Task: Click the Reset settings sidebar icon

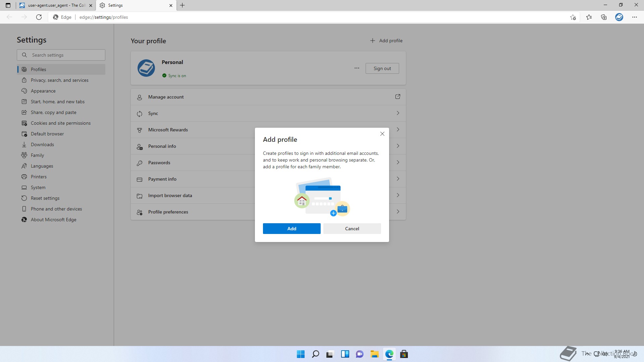Action: coord(24,198)
